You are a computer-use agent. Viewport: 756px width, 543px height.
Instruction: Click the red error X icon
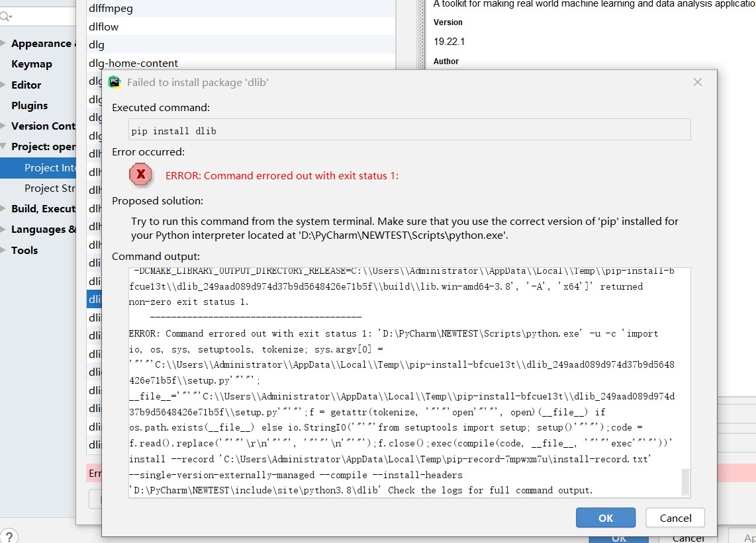(x=140, y=175)
